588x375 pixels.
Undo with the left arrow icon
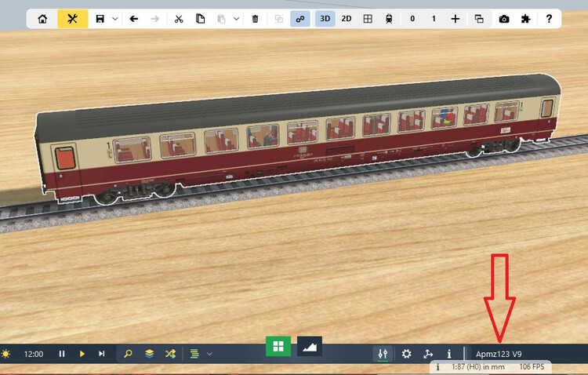tap(133, 19)
